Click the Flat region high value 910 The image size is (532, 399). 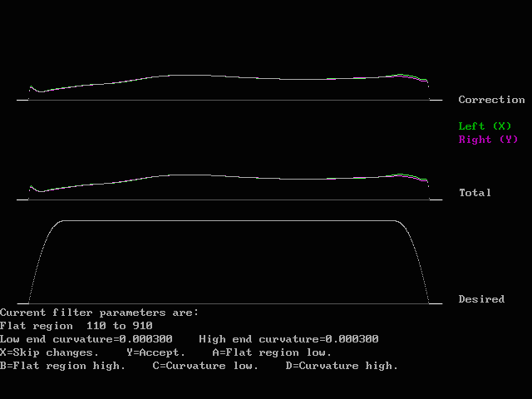tap(142, 326)
